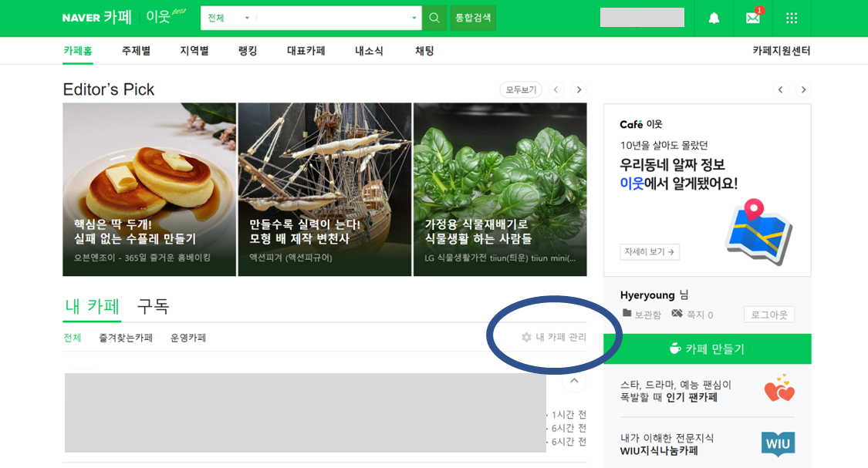Image resolution: width=868 pixels, height=468 pixels.
Task: Click next arrow above banner ad
Action: [803, 89]
